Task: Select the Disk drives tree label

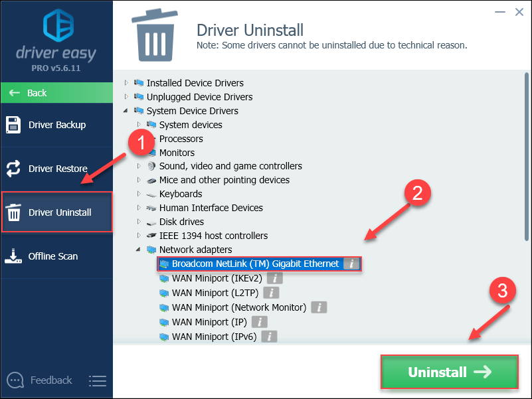Action: pos(181,222)
